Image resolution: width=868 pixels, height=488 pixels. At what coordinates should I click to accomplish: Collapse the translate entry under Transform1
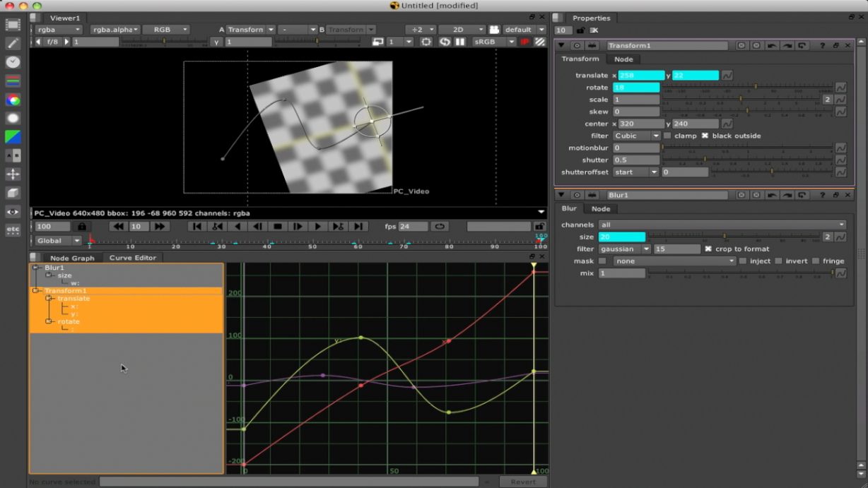point(49,298)
